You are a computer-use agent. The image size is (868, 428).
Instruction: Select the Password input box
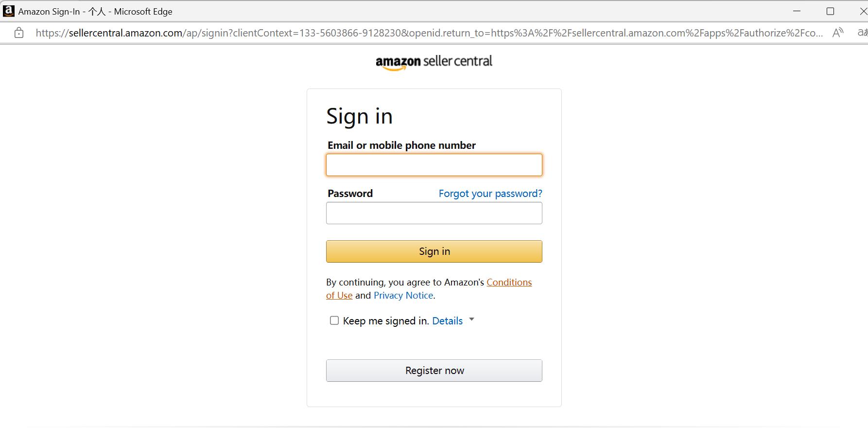[434, 213]
